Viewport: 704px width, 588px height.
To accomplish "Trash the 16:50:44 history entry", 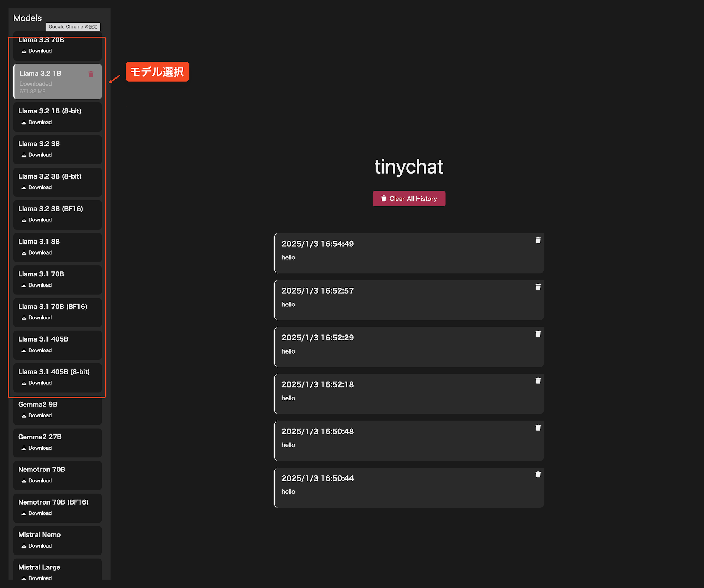I will (x=538, y=475).
